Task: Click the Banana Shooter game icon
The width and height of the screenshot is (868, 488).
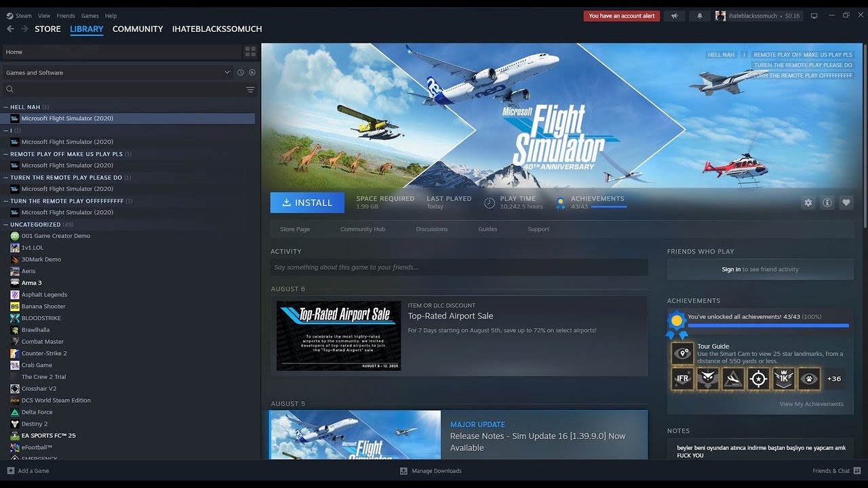Action: 15,306
